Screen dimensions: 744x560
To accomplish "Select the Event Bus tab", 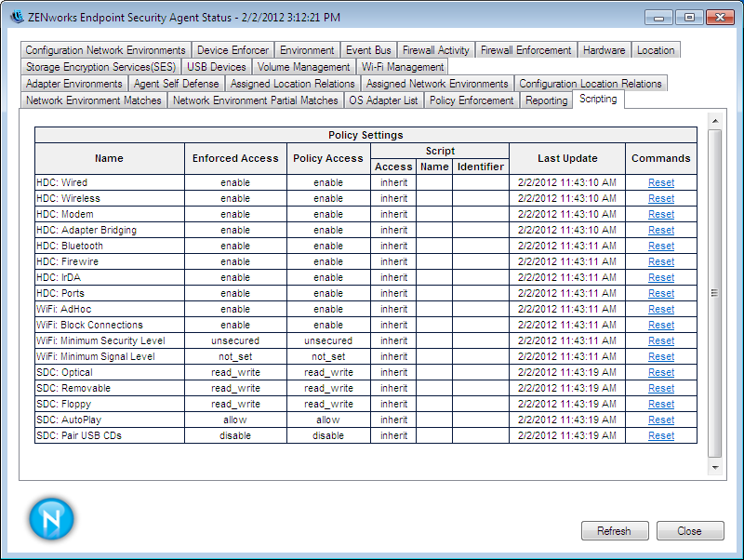I will click(368, 50).
